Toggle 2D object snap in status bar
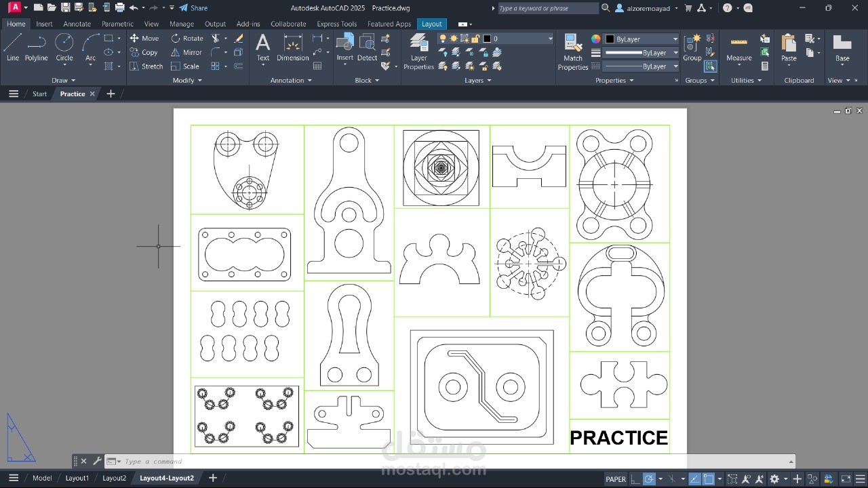The width and height of the screenshot is (868, 488). (708, 479)
